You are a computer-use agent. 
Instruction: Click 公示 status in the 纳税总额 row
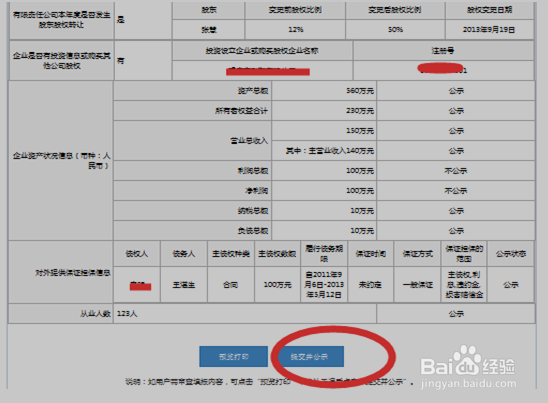click(456, 211)
